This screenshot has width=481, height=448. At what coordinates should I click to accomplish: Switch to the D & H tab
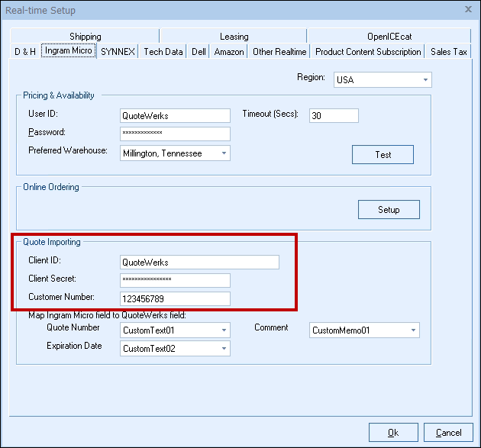tap(25, 51)
